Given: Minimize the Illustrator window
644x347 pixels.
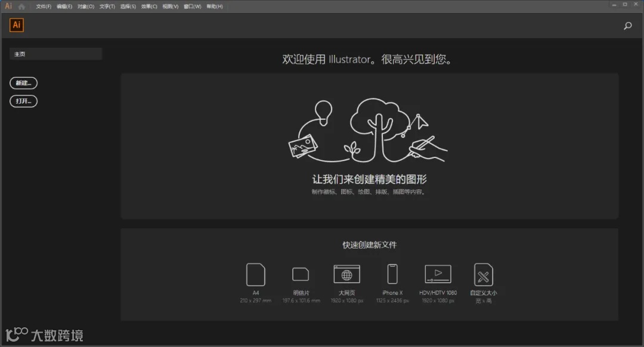Looking at the screenshot, I should click(614, 5).
